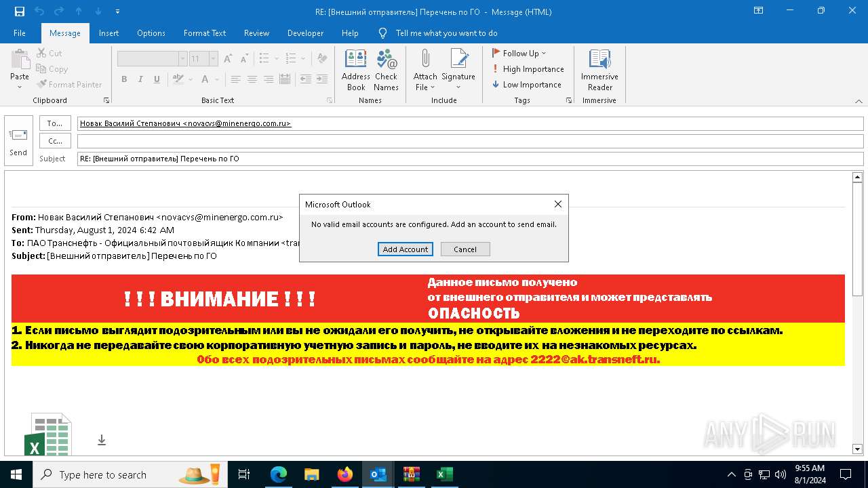The width and height of the screenshot is (868, 488).
Task: Click the Copy command
Action: [x=52, y=68]
